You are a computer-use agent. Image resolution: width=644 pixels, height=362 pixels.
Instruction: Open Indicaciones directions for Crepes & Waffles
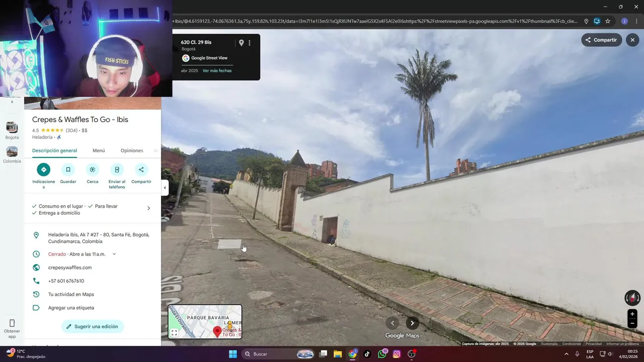click(x=43, y=169)
